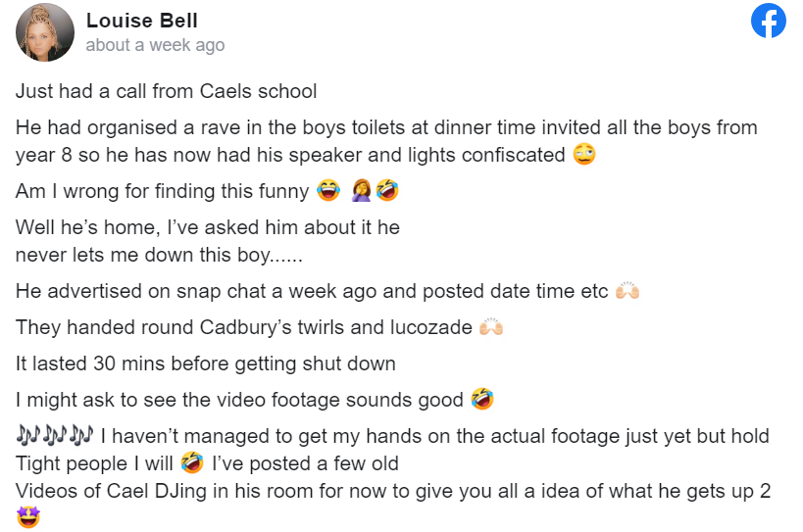
Task: Select the rolling laughing emoji beside the facepalm
Action: pos(387,190)
